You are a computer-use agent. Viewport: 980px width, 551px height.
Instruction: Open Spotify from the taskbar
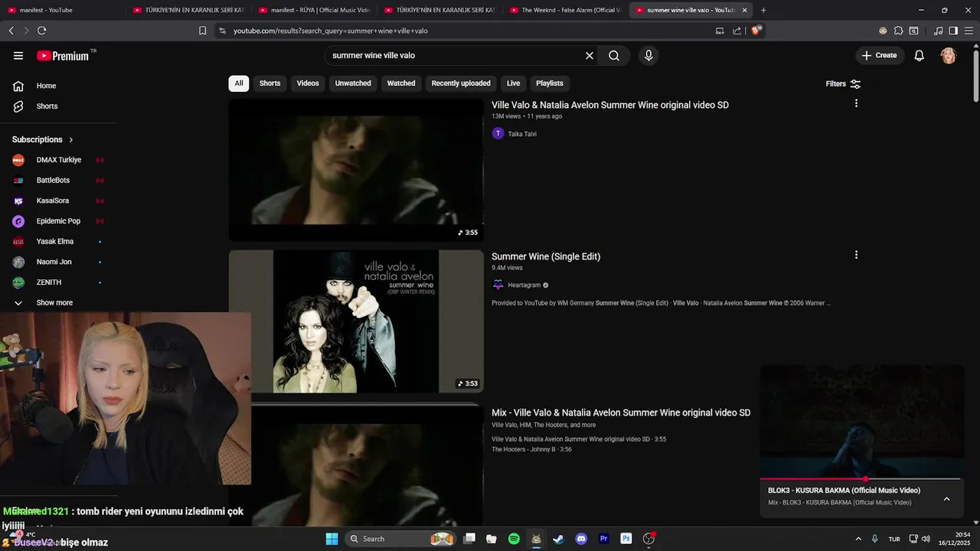514,539
